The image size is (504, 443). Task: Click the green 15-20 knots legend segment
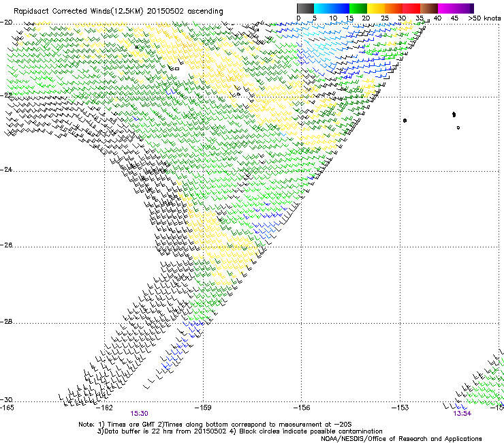(x=358, y=8)
